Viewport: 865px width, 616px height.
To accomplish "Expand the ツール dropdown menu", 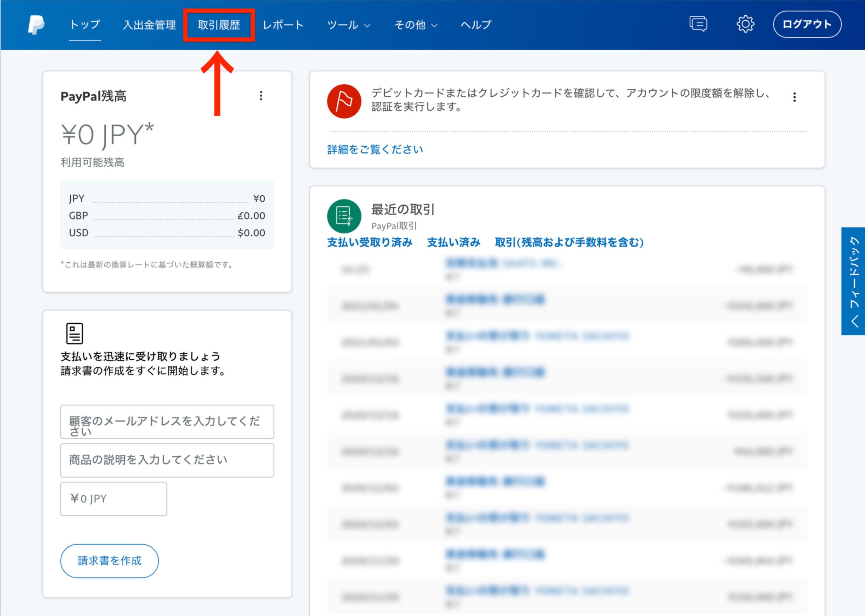I will [349, 25].
